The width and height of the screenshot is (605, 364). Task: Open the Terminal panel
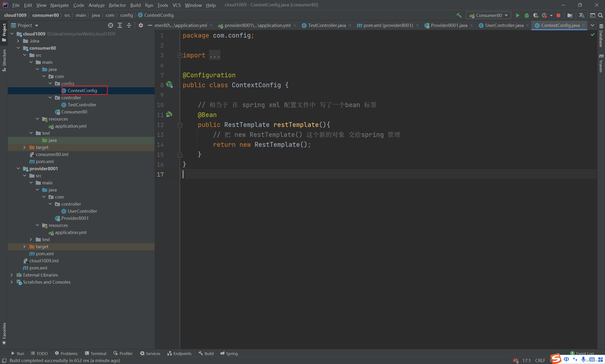98,354
